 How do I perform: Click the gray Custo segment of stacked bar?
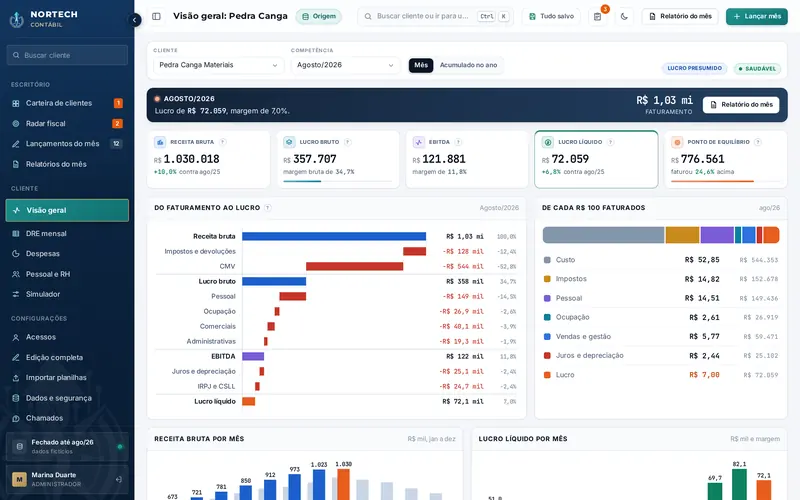603,235
